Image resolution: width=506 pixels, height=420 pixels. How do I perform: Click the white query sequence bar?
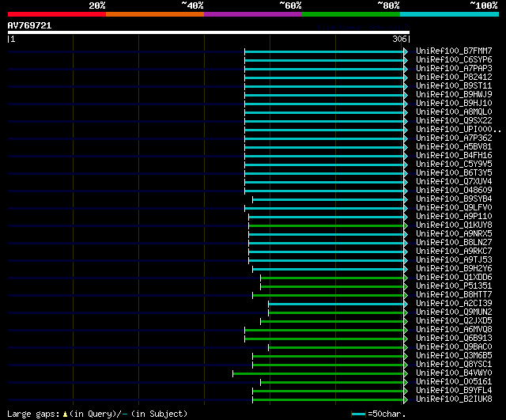[209, 32]
